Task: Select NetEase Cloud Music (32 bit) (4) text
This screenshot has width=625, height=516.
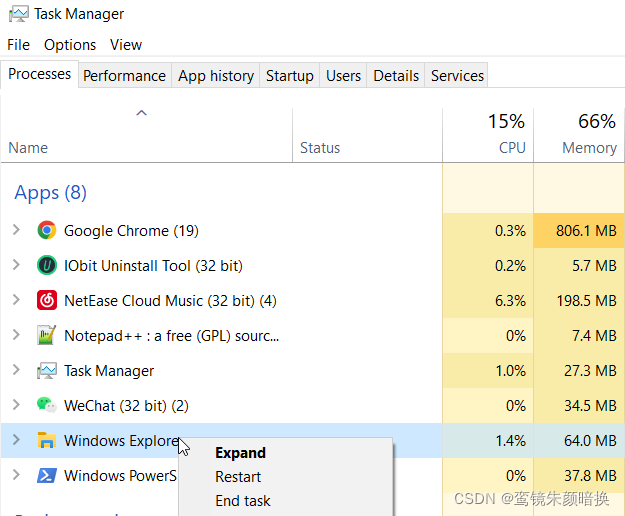Action: click(x=170, y=301)
